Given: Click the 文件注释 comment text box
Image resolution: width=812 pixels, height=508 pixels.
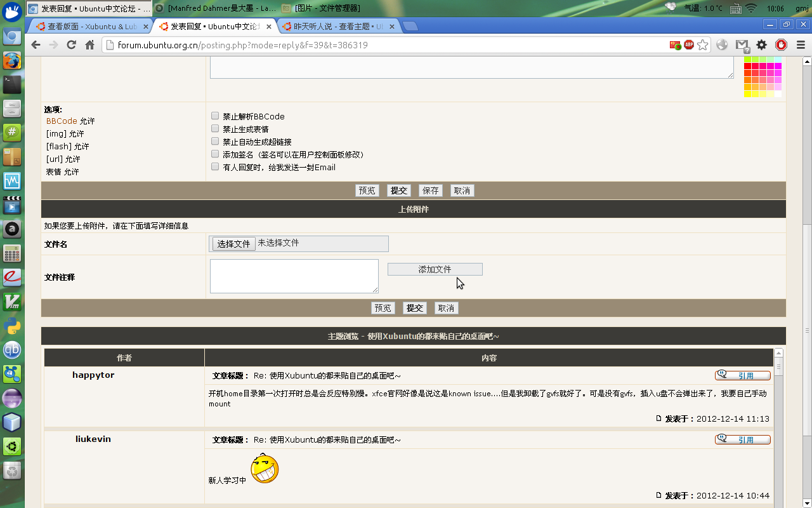Looking at the screenshot, I should pyautogui.click(x=294, y=276).
